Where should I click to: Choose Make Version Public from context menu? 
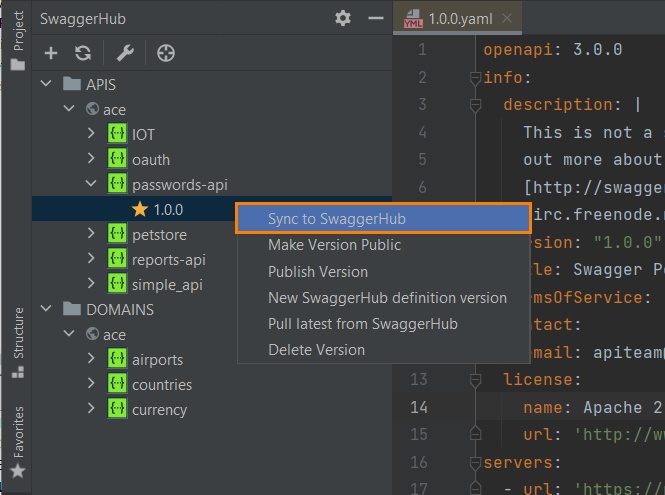[x=334, y=245]
